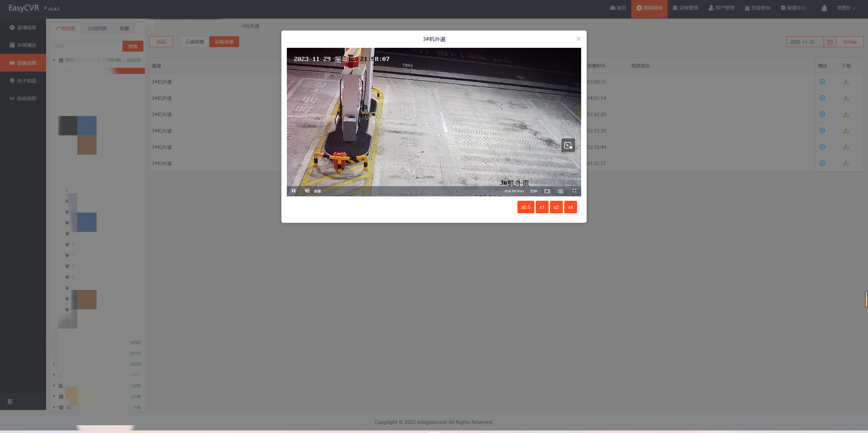Screen dimensions: 868x433
Task: Set playback speed to x0.5
Action: pyautogui.click(x=526, y=207)
